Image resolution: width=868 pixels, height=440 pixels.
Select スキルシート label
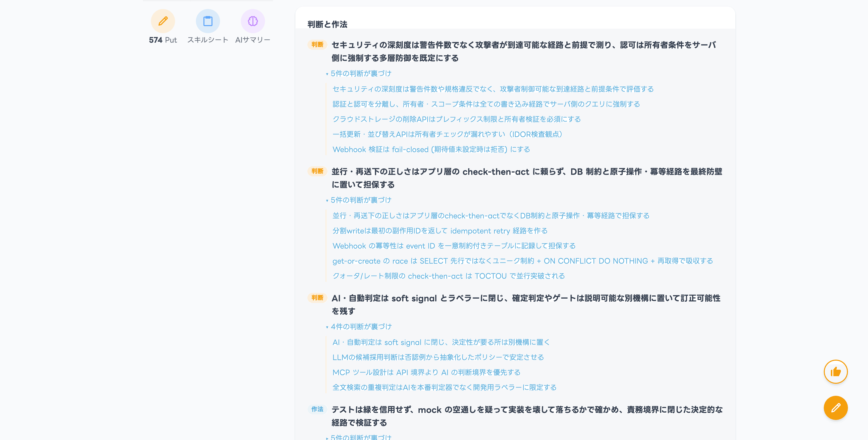click(207, 40)
